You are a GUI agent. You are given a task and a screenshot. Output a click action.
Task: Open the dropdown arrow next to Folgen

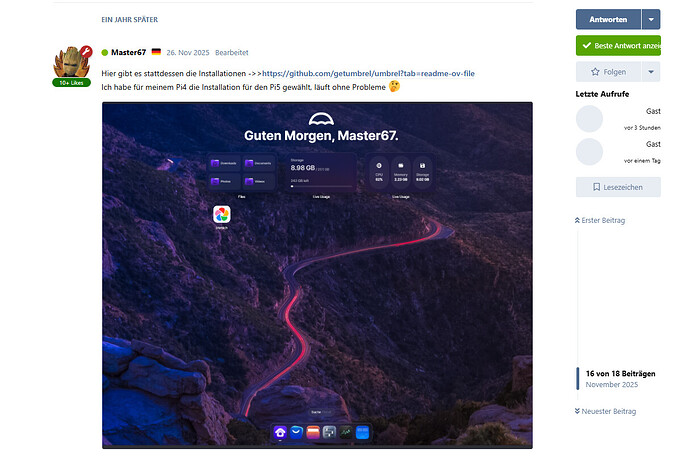pos(651,72)
